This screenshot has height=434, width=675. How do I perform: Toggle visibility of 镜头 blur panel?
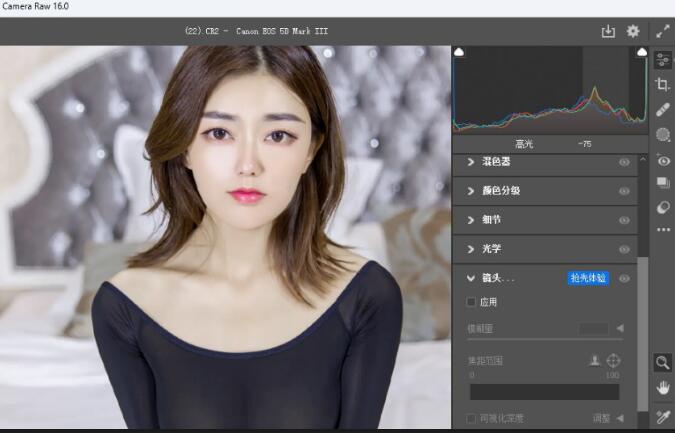[x=624, y=279]
